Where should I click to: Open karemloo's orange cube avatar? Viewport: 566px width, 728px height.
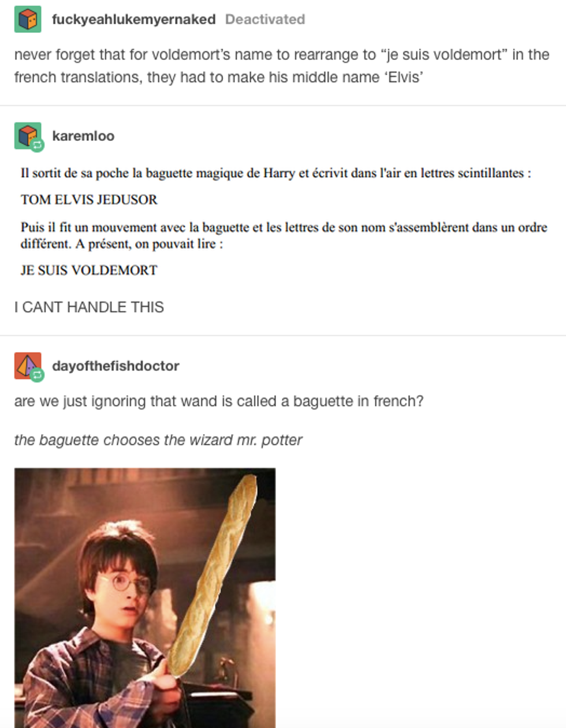click(28, 136)
